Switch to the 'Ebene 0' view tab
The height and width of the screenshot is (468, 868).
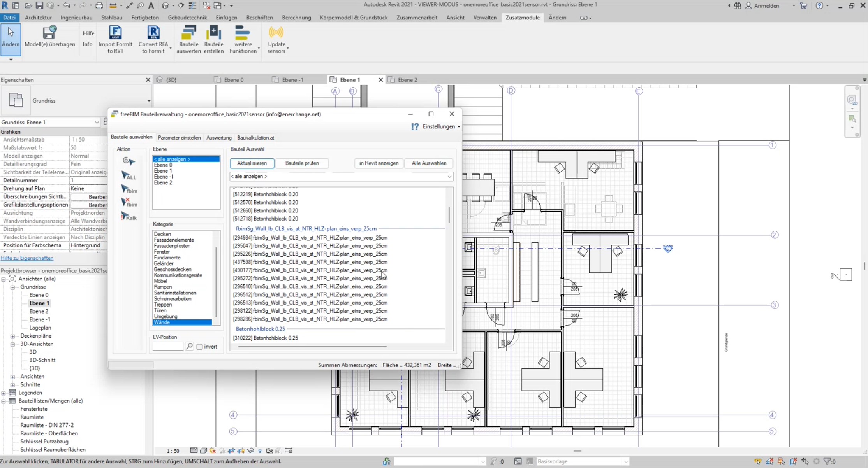pyautogui.click(x=234, y=80)
